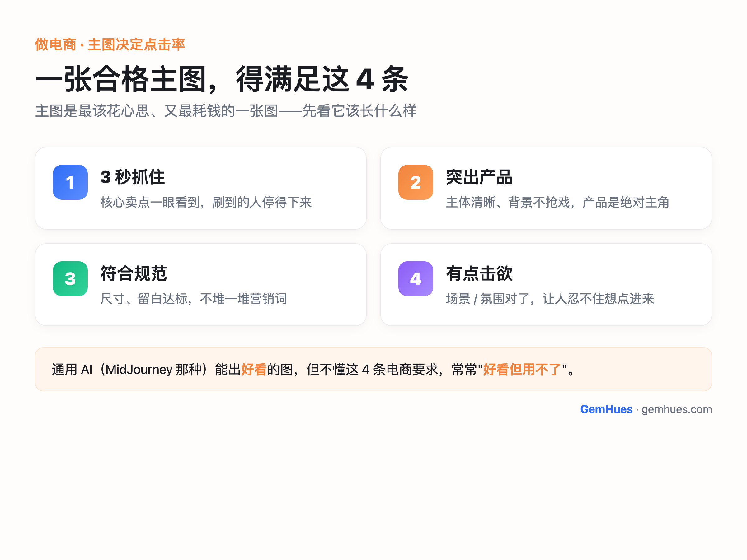Click the orange '好看' word after '能出'
The image size is (747, 560).
pyautogui.click(x=254, y=369)
